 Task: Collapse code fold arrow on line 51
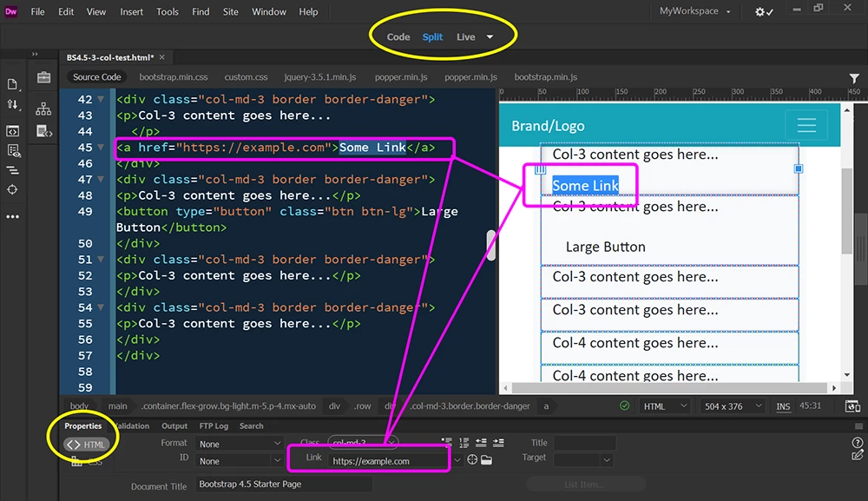101,259
